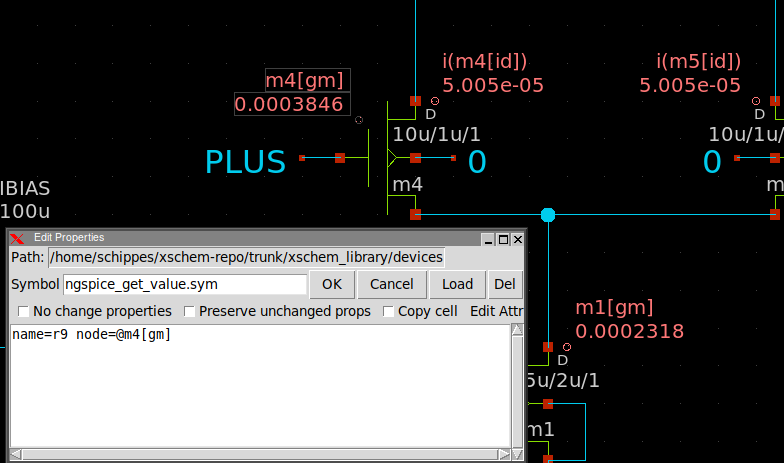Click the Symbol name input field
Viewport: 784px width, 463px height.
[x=185, y=285]
